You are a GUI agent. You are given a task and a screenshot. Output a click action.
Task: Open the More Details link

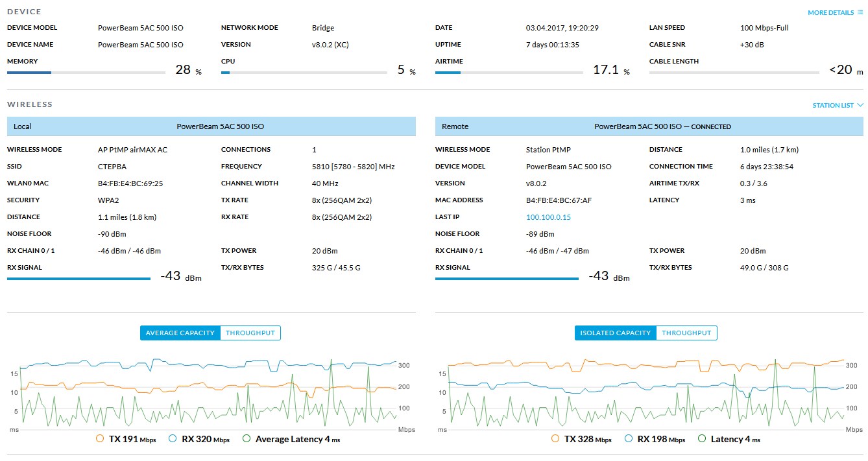[831, 12]
